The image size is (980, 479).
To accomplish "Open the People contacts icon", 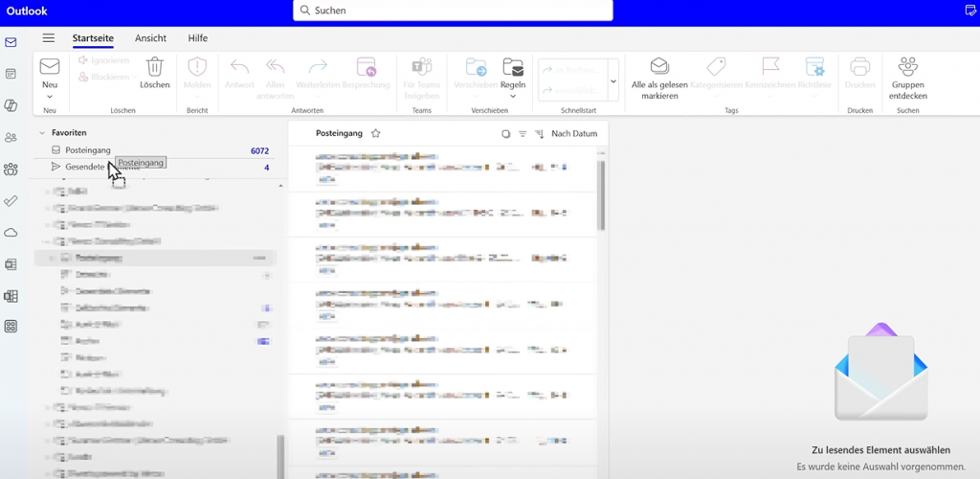I will click(x=11, y=138).
